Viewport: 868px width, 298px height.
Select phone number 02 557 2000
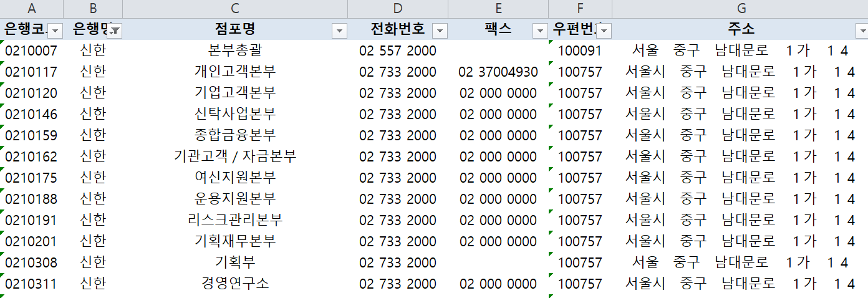coord(398,50)
